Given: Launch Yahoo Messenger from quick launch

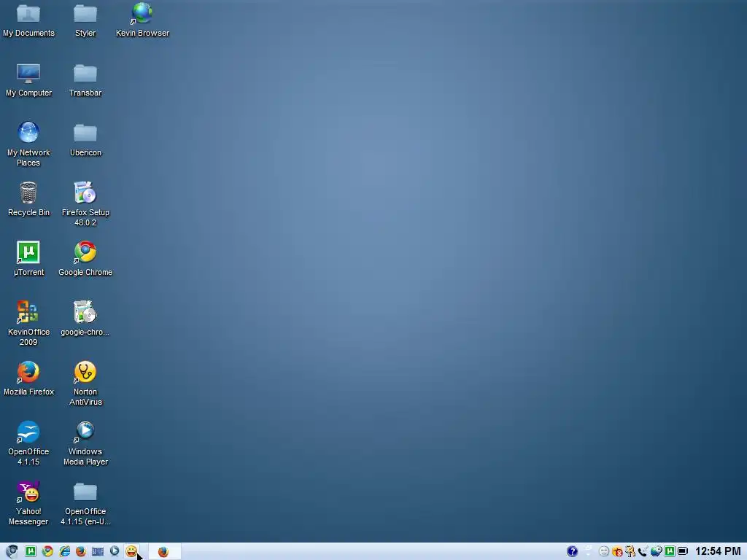Looking at the screenshot, I should (131, 551).
